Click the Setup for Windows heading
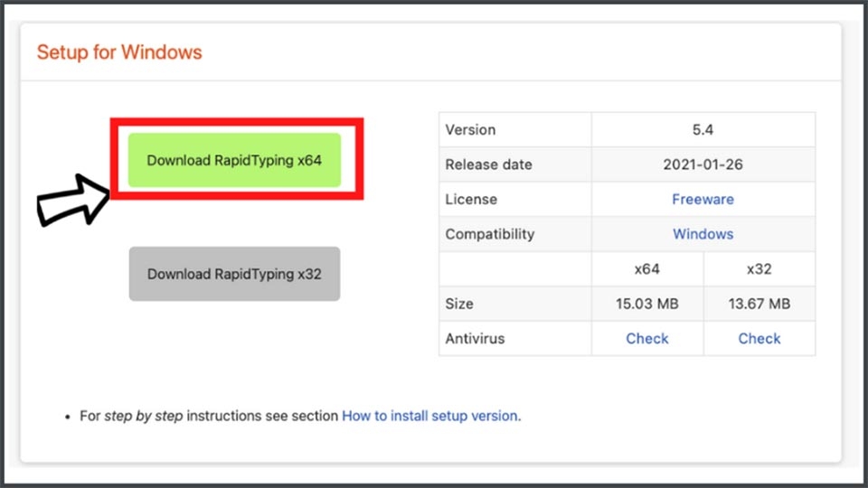 (119, 52)
